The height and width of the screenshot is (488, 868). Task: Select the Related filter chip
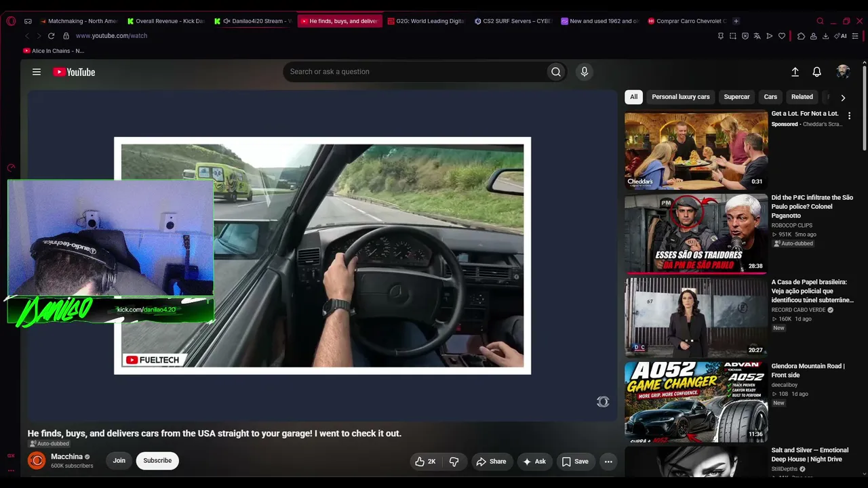(802, 97)
